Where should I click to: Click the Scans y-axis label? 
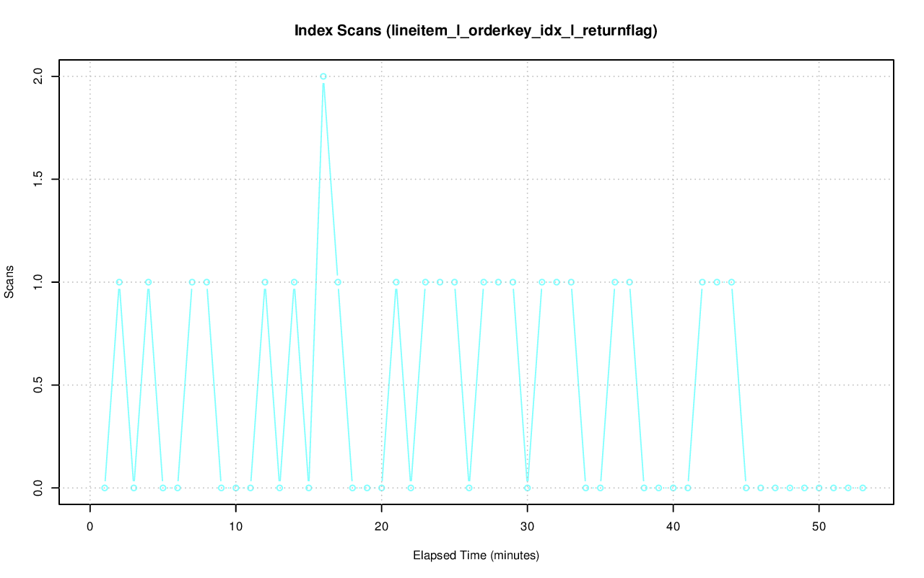9,282
